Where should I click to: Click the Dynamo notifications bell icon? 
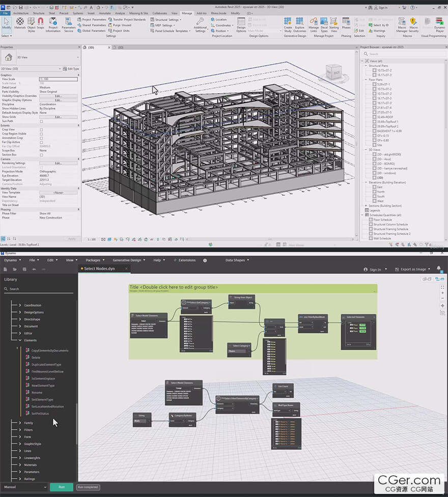tap(439, 268)
